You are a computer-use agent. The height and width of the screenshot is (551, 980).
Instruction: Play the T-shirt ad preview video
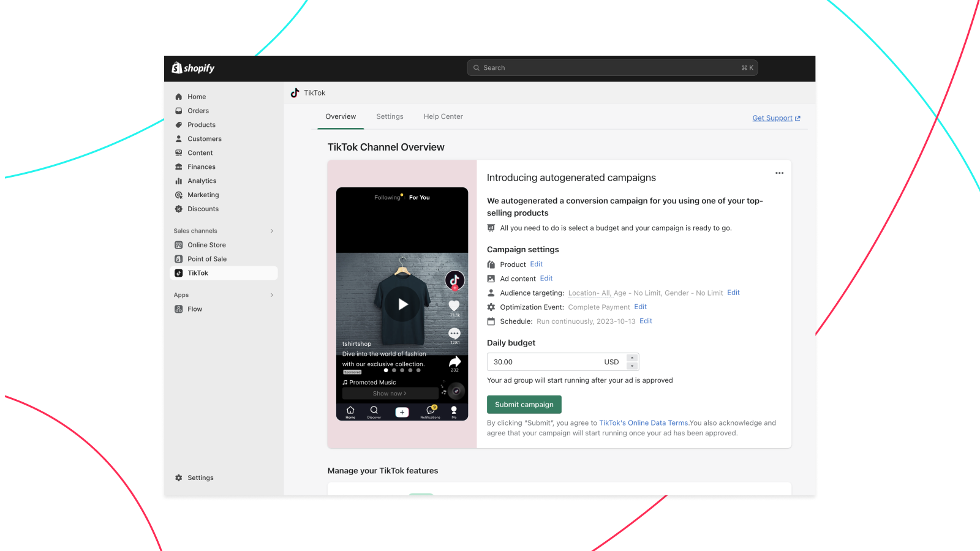402,304
